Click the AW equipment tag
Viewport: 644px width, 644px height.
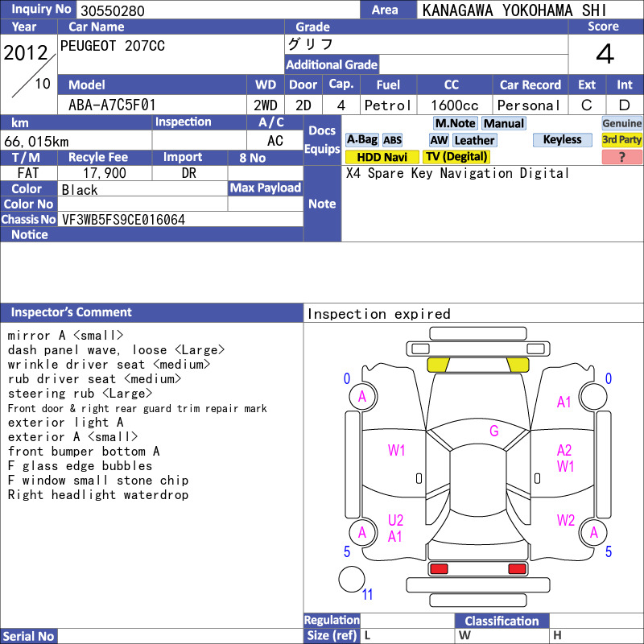439,140
